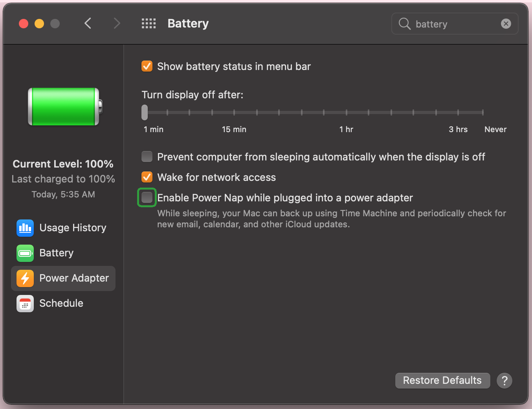Click in the battery search field
532x409 pixels.
(452, 24)
